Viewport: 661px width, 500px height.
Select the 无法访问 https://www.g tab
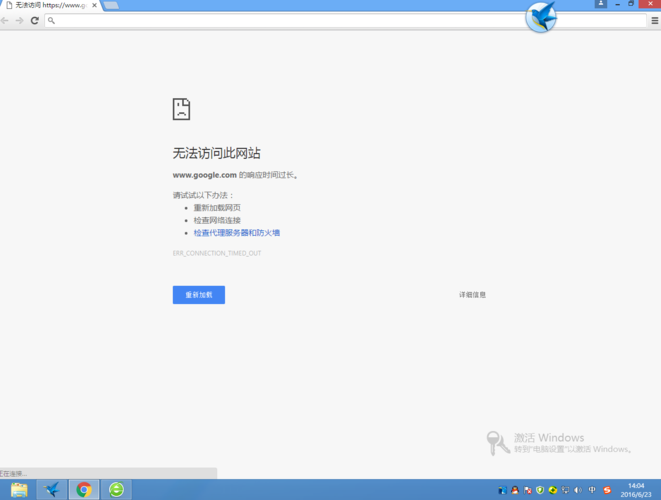pyautogui.click(x=51, y=5)
